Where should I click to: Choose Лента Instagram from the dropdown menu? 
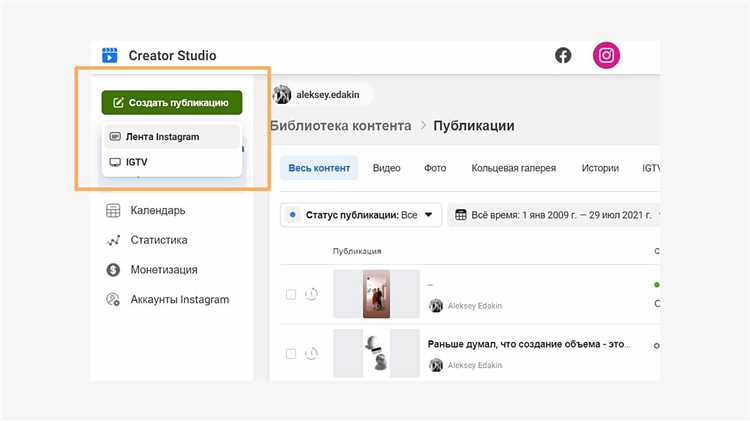coord(172,136)
